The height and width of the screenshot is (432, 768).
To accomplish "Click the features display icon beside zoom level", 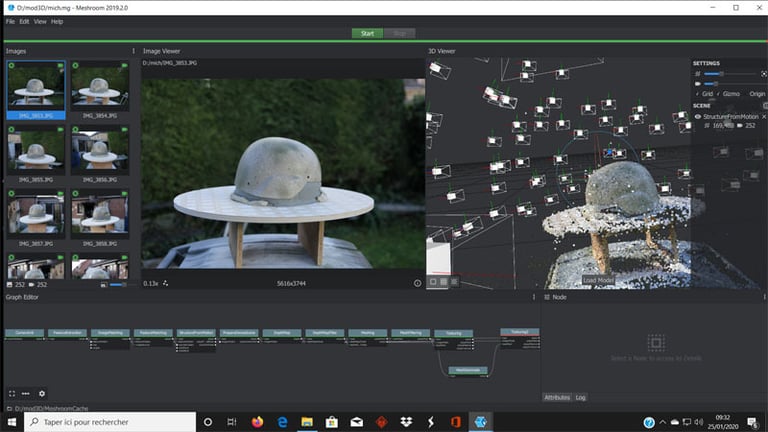I will tap(166, 283).
